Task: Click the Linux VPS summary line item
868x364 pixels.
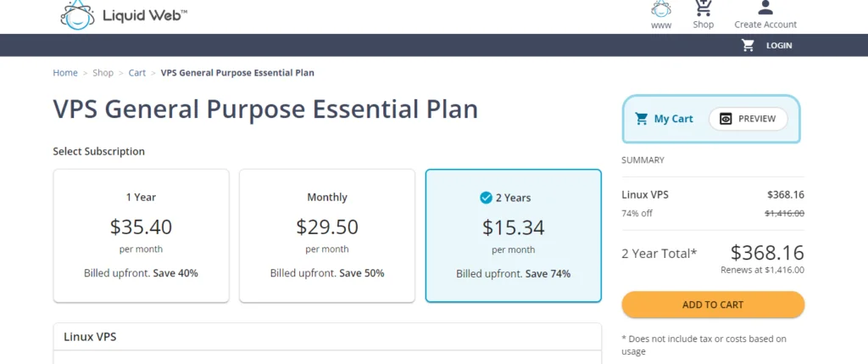Action: click(713, 204)
